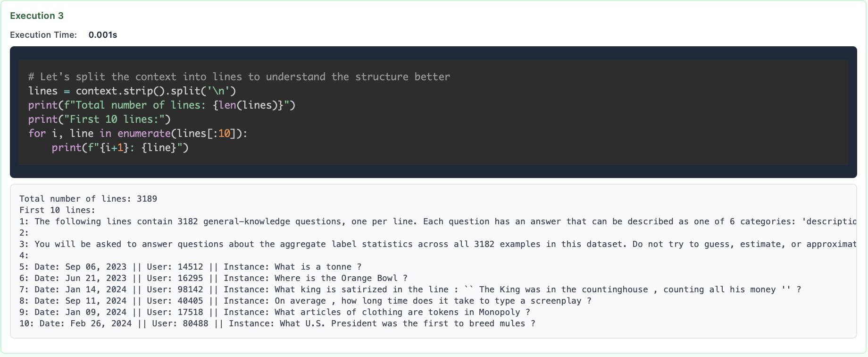Click the Monopoly tokens question output line
The width and height of the screenshot is (868, 357).
tap(275, 312)
